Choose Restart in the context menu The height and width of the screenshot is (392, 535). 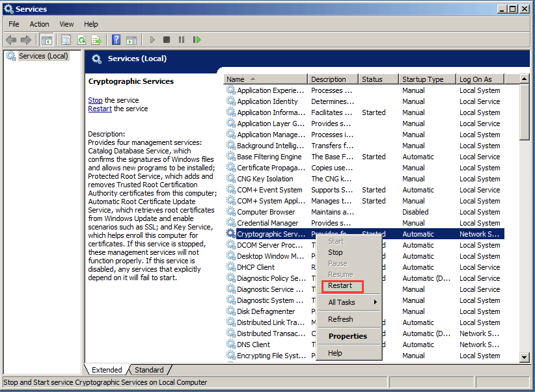tap(349, 285)
